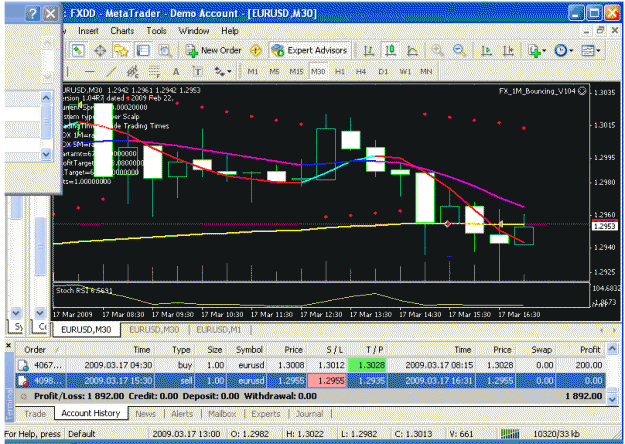
Task: Click the red 1.2955 S/L cell
Action: pyautogui.click(x=327, y=381)
